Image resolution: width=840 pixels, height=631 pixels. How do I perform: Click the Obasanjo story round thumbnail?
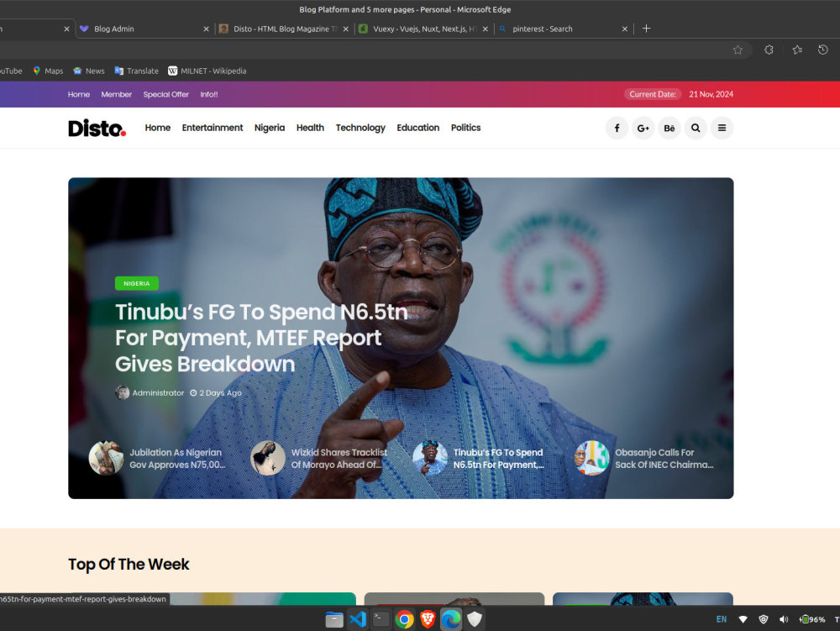pyautogui.click(x=591, y=458)
